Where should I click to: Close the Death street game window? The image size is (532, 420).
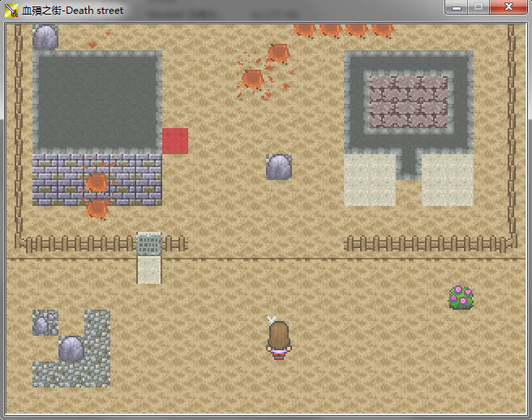(508, 7)
